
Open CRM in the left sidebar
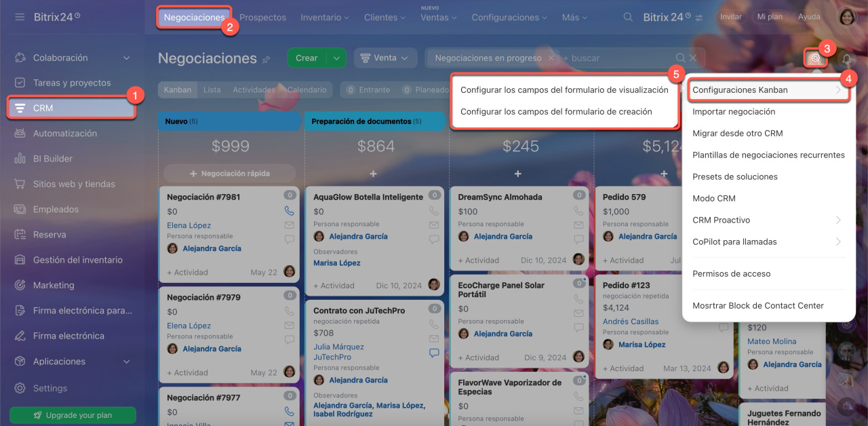point(72,108)
